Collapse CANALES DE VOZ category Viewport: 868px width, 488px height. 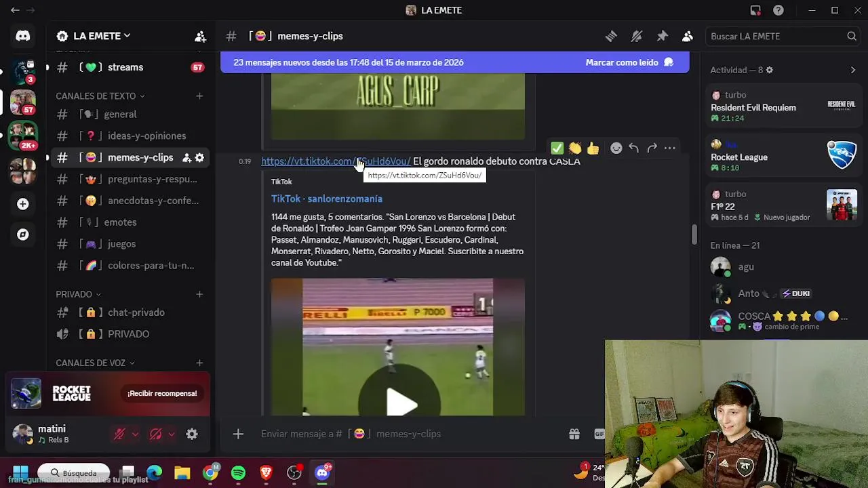(96, 363)
